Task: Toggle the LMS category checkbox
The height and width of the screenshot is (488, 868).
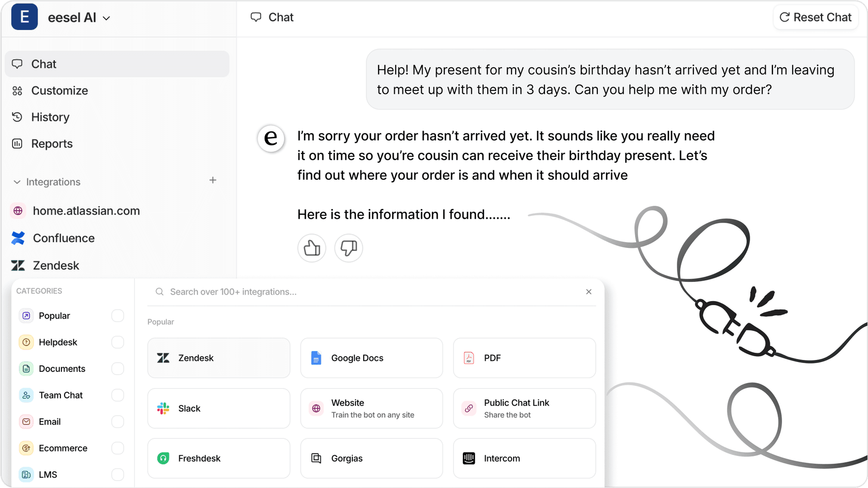Action: 118,475
